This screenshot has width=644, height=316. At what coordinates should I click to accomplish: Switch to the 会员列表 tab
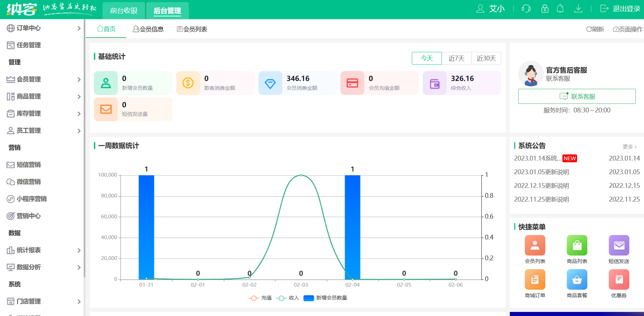[192, 29]
